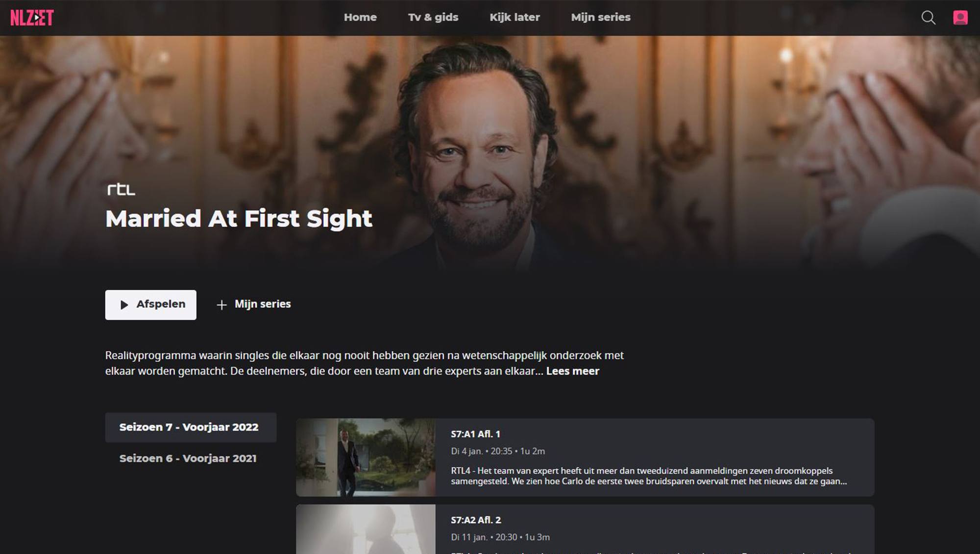Open the Kijk later page
Image resolution: width=980 pixels, height=554 pixels.
coord(514,17)
